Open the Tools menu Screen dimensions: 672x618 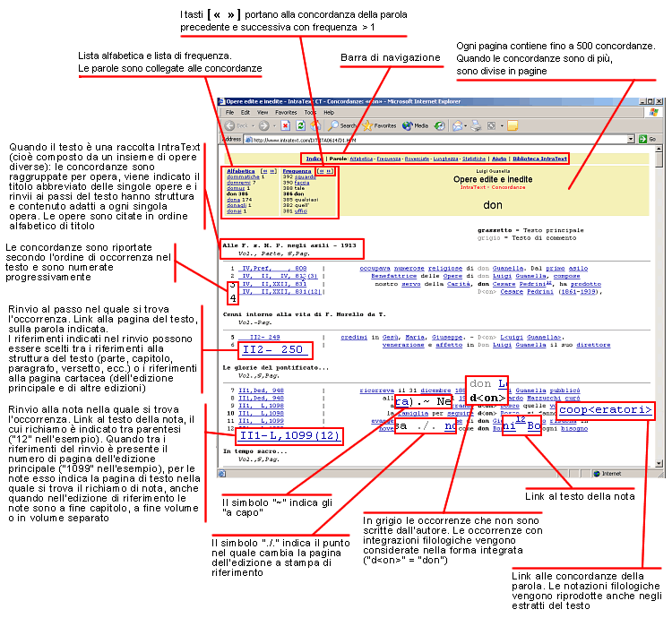tap(312, 113)
